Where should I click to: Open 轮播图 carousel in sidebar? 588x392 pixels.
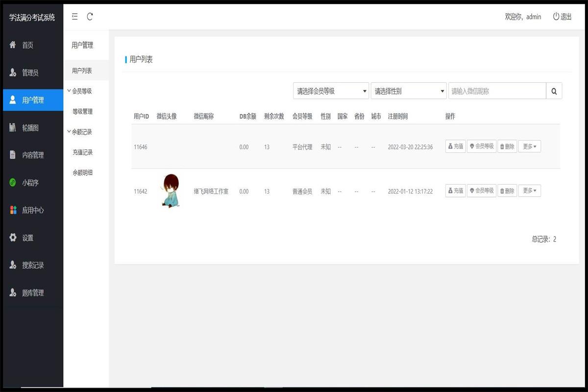coord(33,128)
